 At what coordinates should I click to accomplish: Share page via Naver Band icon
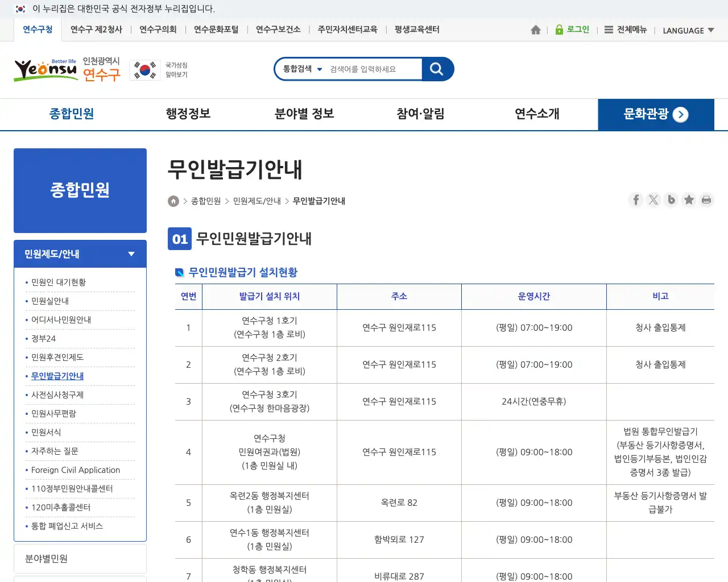671,200
